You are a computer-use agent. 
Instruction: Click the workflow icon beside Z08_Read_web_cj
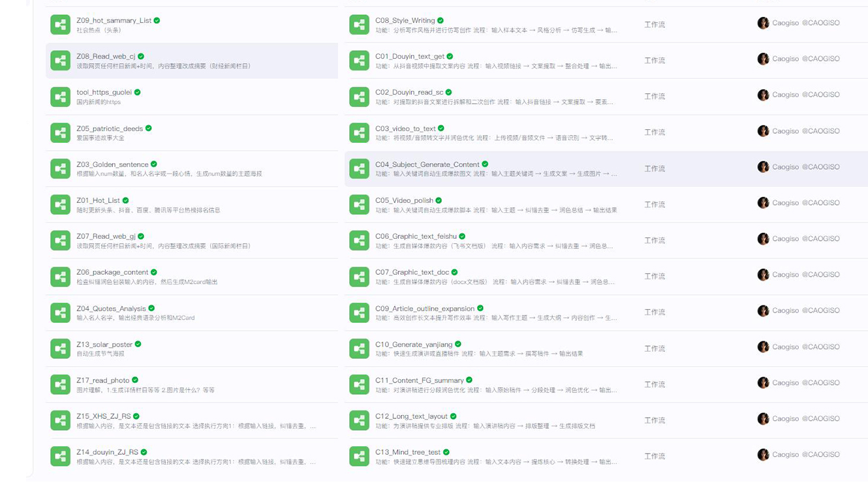60,61
